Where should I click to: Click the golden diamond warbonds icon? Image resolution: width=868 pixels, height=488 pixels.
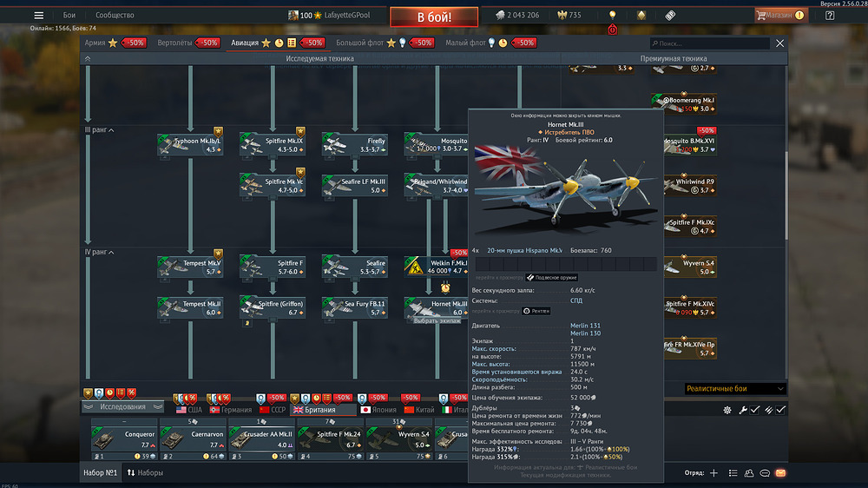pyautogui.click(x=641, y=15)
